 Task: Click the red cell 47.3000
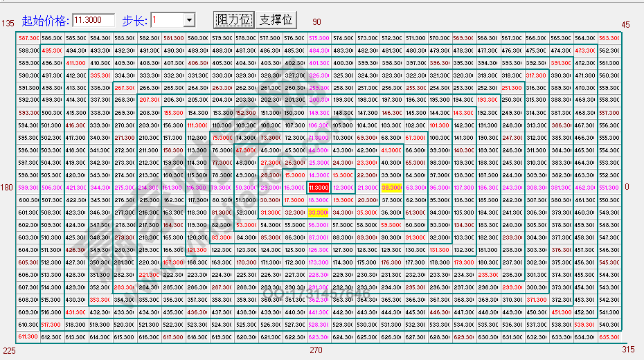coord(246,150)
